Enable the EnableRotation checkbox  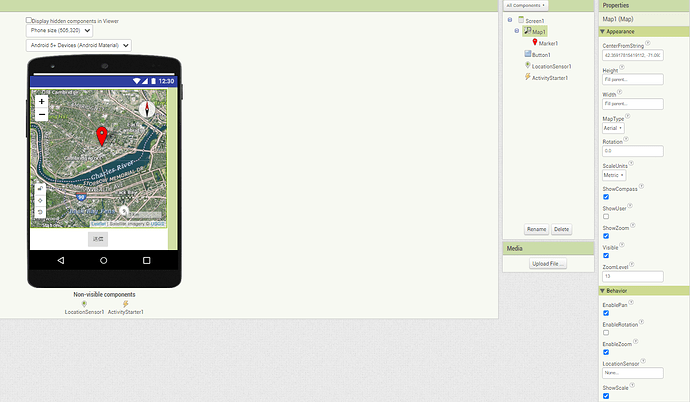click(x=606, y=333)
